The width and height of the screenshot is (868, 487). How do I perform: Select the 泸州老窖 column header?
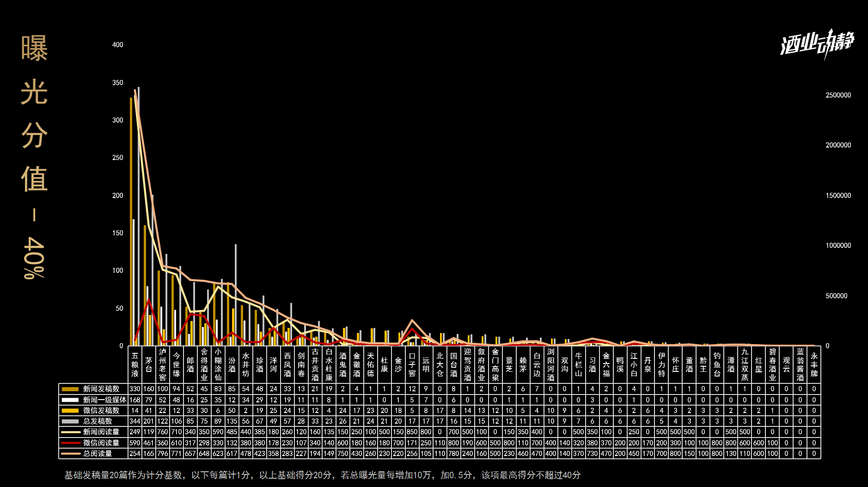click(162, 364)
